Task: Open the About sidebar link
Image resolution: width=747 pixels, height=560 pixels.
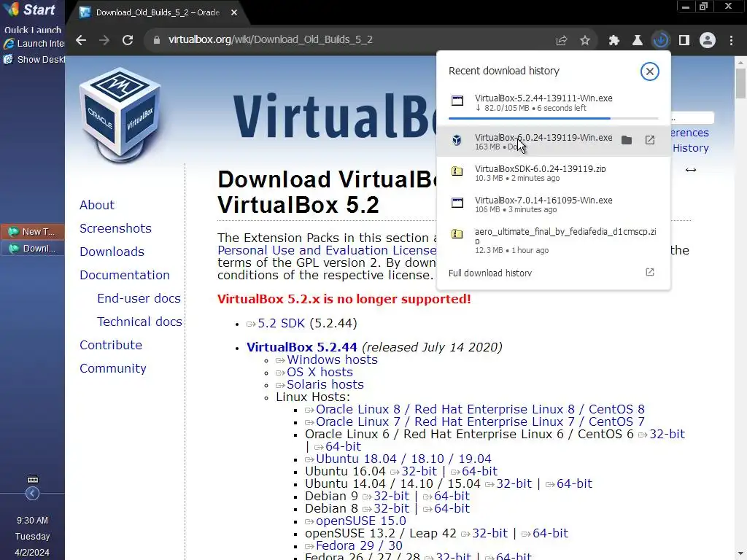Action: coord(97,205)
